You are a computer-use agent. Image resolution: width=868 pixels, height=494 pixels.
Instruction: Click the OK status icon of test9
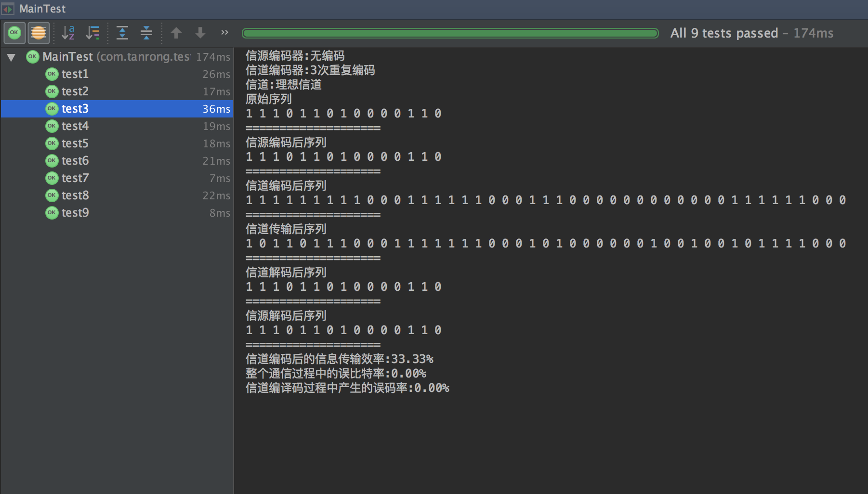52,213
